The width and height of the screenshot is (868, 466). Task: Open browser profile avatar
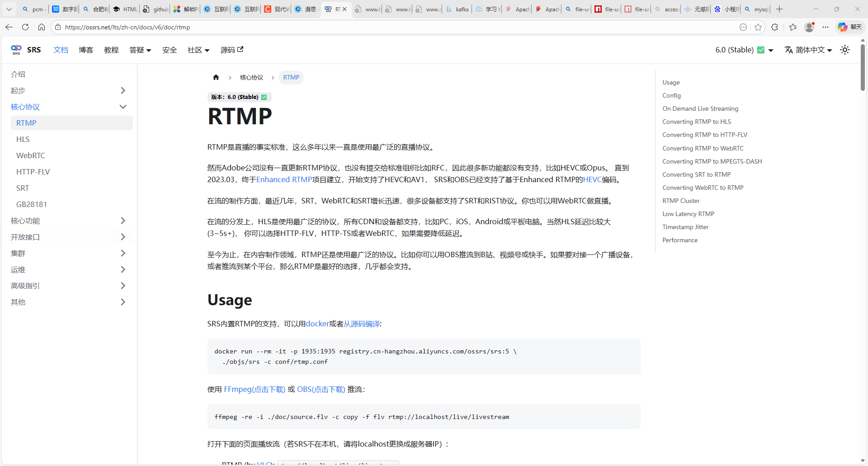click(809, 27)
